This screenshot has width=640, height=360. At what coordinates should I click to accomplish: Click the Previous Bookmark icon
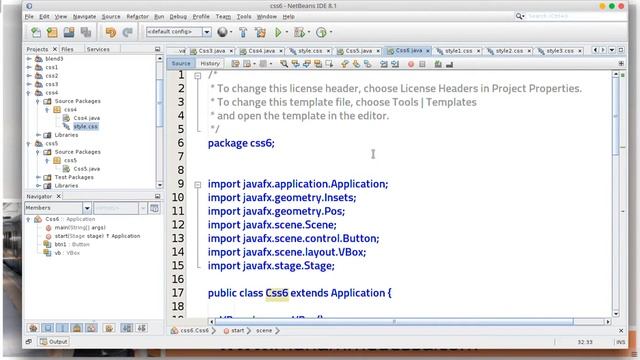point(345,64)
